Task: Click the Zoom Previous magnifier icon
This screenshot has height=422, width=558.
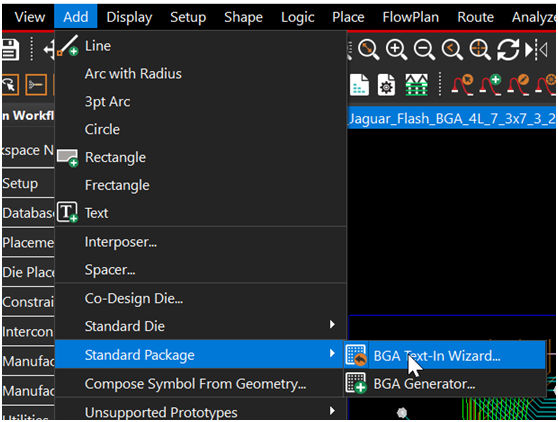Action: 452,49
